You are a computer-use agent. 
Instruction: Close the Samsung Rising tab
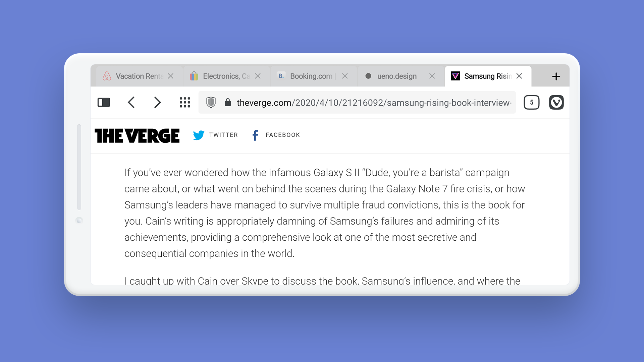519,76
